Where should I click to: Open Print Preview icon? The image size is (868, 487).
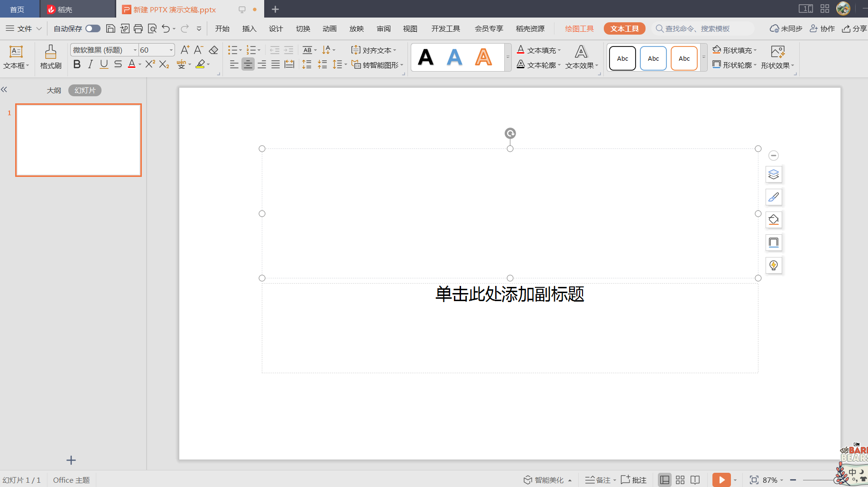[x=152, y=28]
